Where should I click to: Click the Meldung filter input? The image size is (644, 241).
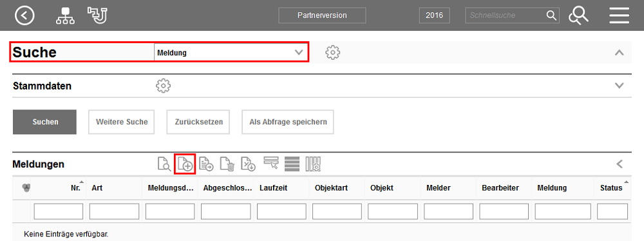563,211
